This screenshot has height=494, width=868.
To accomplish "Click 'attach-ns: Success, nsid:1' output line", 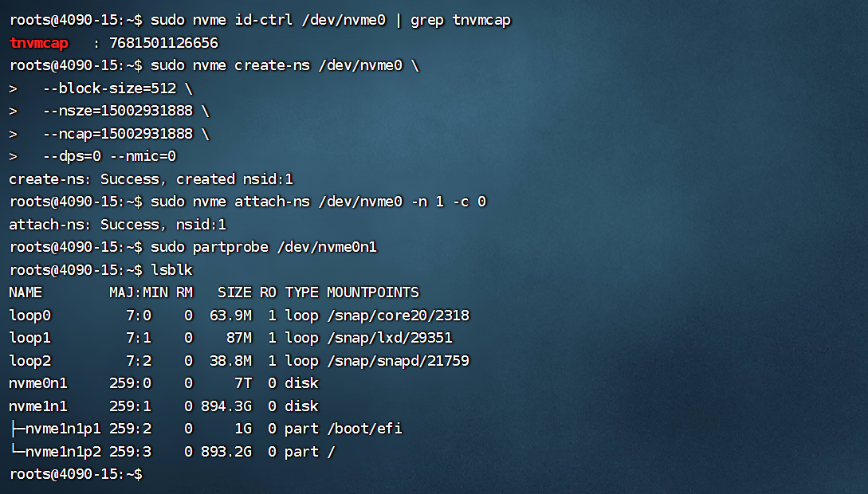I will (x=118, y=224).
